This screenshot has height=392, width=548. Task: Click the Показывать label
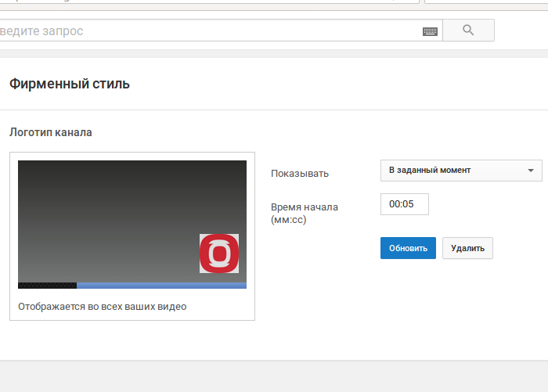pyautogui.click(x=300, y=174)
